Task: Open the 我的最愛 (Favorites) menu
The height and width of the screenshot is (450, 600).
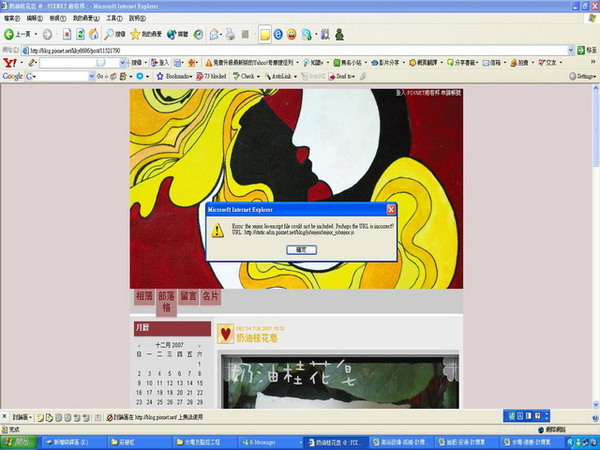Action: pyautogui.click(x=86, y=18)
